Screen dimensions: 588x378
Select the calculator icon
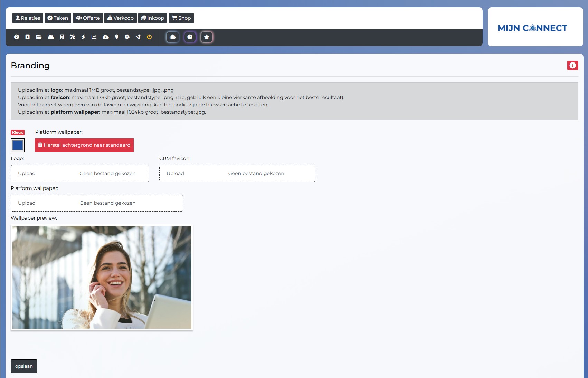click(x=62, y=37)
